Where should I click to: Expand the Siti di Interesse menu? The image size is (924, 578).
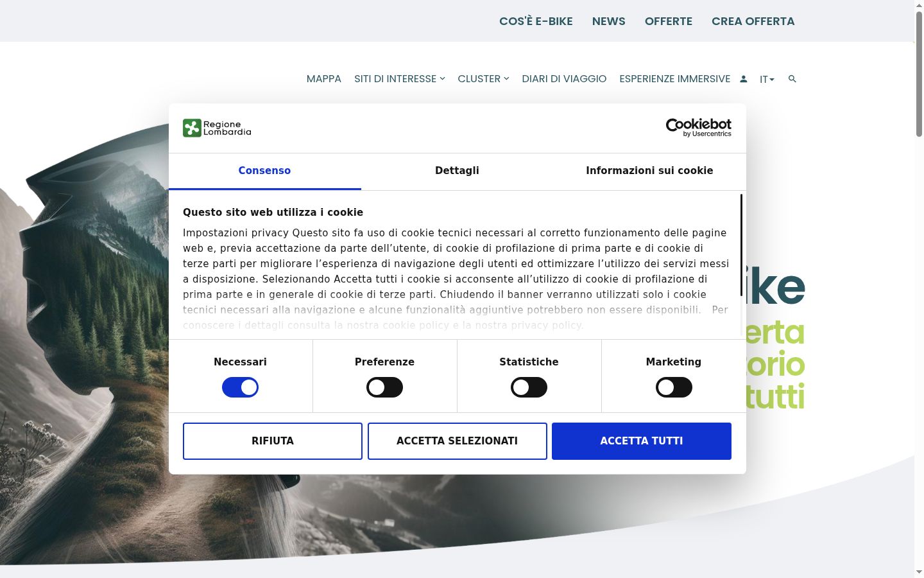pos(399,79)
